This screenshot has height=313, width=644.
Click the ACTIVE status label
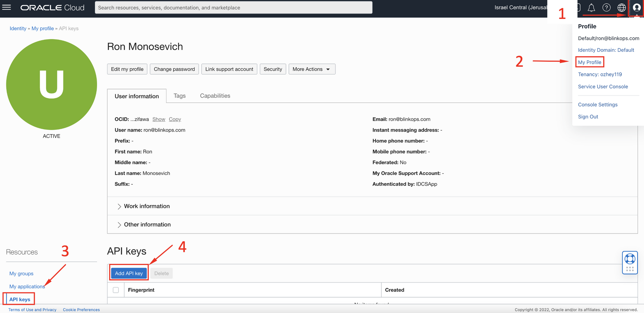(x=52, y=136)
